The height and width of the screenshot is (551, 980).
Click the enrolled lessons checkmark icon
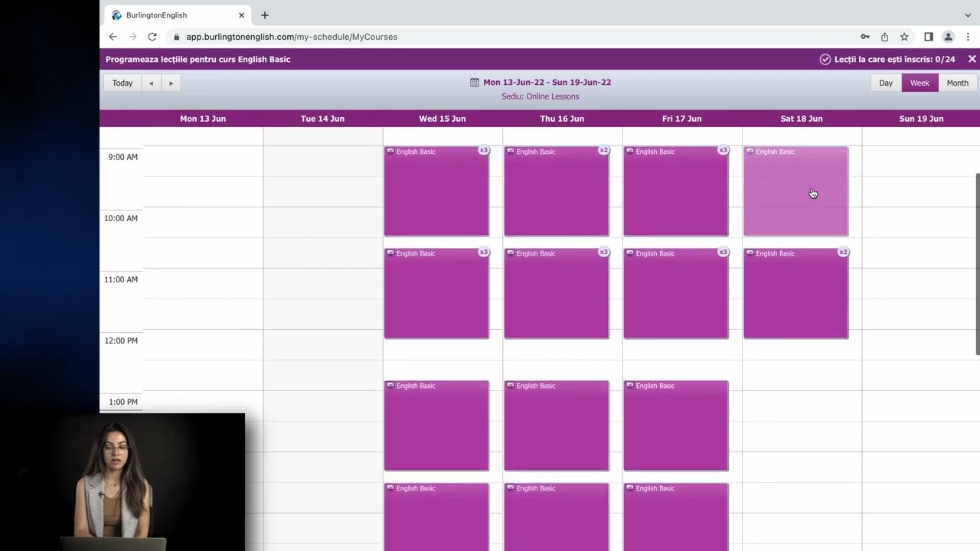pos(825,59)
